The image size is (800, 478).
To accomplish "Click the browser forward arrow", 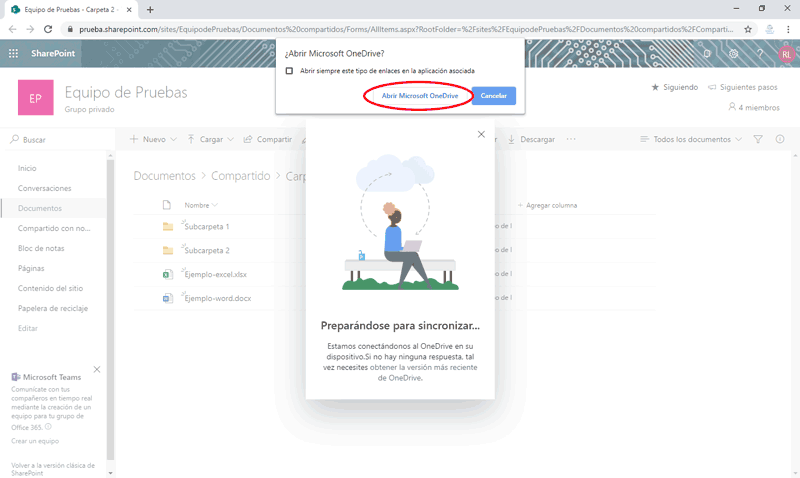I will coord(30,29).
